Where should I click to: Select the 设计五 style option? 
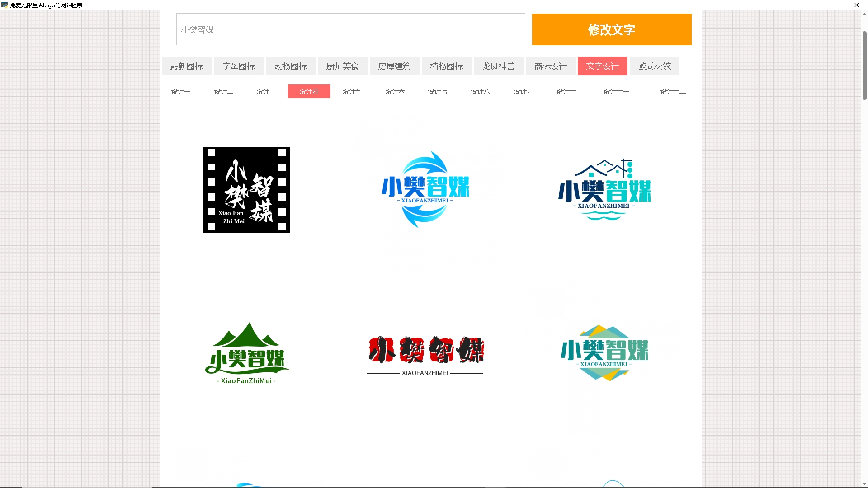tap(352, 91)
